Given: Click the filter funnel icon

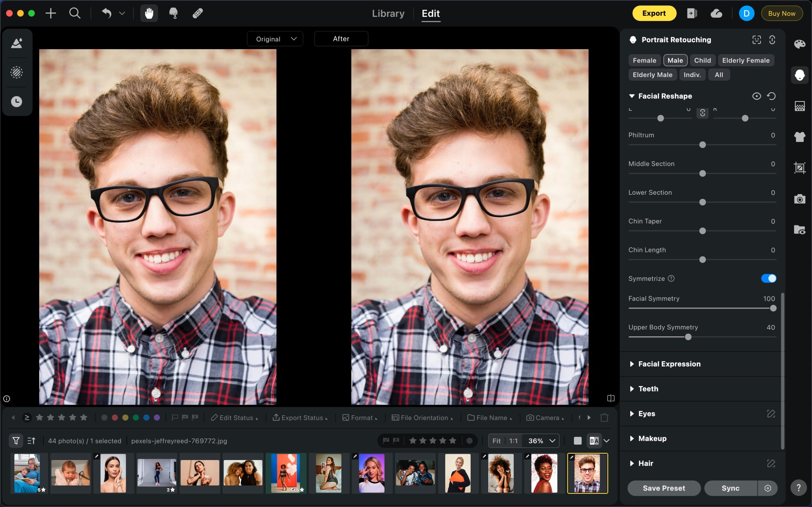Looking at the screenshot, I should (x=16, y=441).
